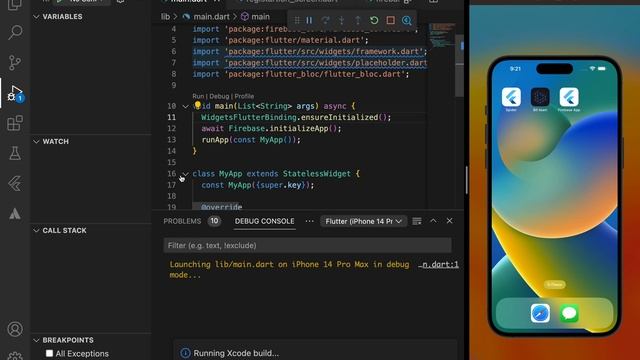Image resolution: width=640 pixels, height=360 pixels.
Task: Click lib in the breadcrumb path
Action: [165, 17]
